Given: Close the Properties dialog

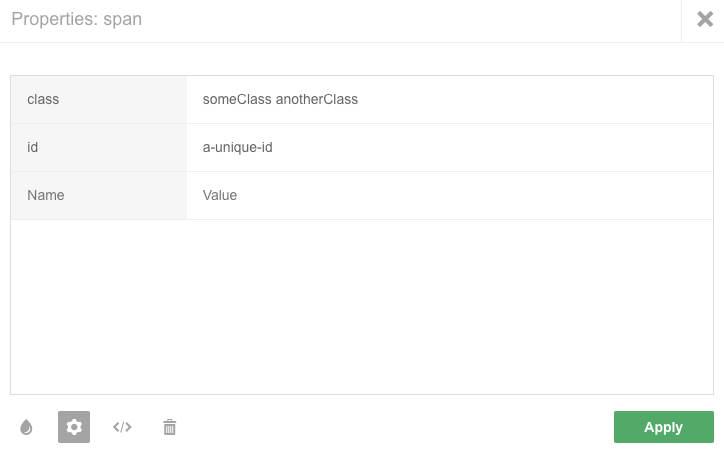Looking at the screenshot, I should click(x=704, y=20).
